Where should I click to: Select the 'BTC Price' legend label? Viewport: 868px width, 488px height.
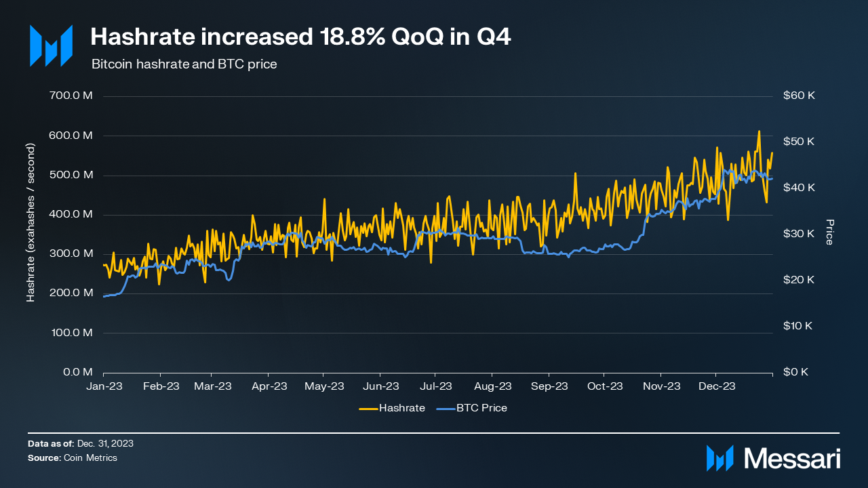click(x=481, y=408)
